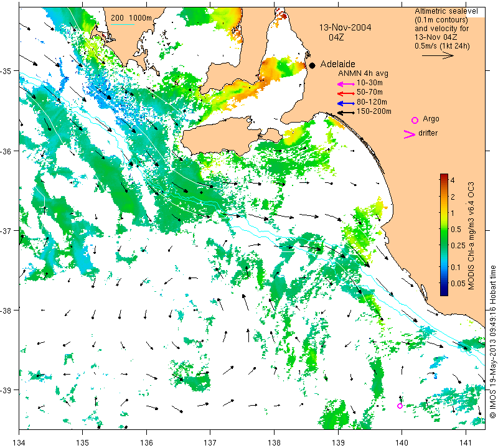Click the red 50-70m arrow in the legend

coord(345,93)
